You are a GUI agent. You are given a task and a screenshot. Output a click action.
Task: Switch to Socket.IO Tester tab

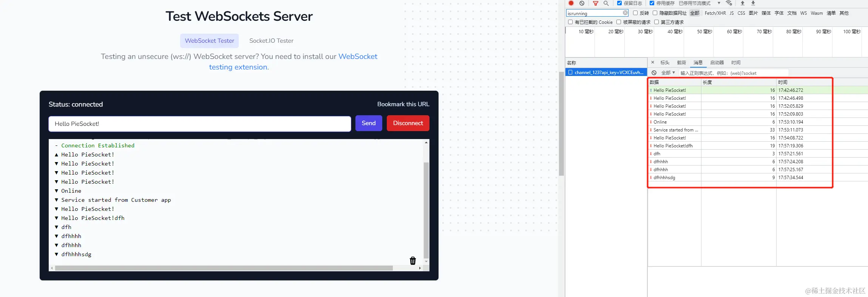[x=271, y=41]
